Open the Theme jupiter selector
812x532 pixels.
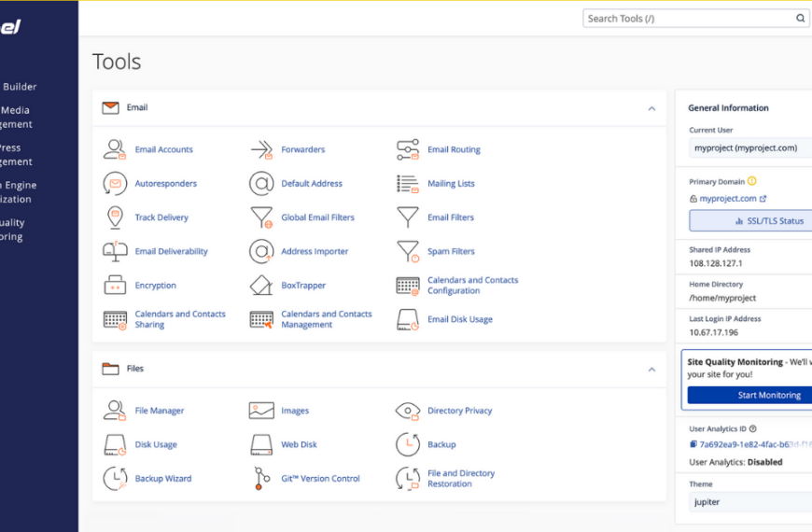coord(750,502)
